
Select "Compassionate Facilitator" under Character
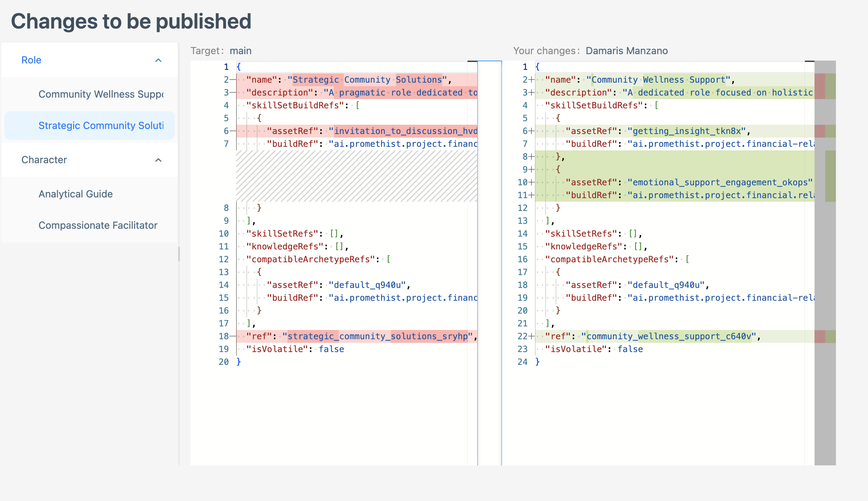(x=98, y=225)
